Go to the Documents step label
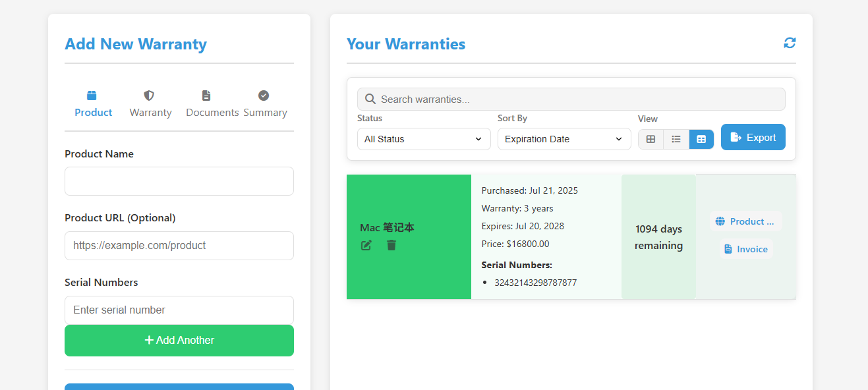Image resolution: width=868 pixels, height=390 pixels. pos(212,113)
